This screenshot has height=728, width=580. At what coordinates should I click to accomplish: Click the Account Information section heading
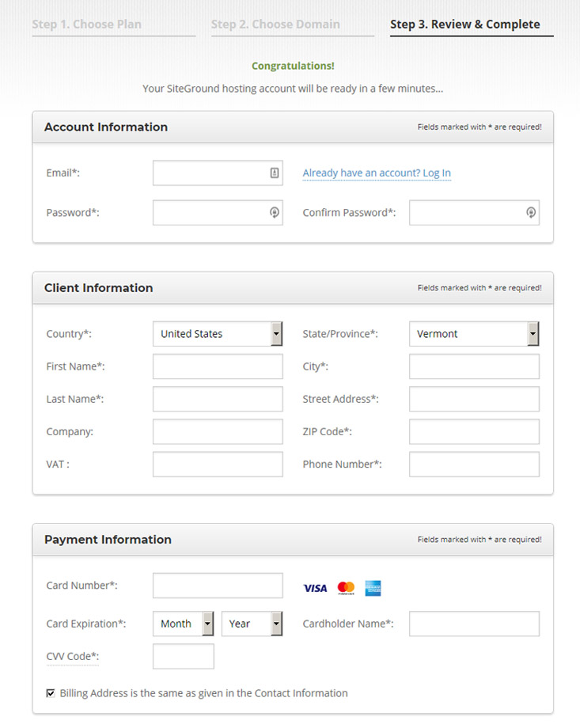point(106,127)
